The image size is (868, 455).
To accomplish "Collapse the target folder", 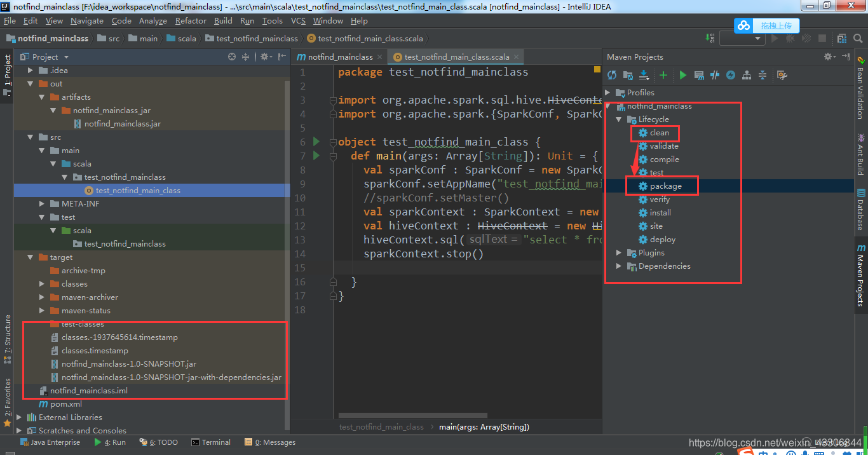I will pyautogui.click(x=31, y=257).
